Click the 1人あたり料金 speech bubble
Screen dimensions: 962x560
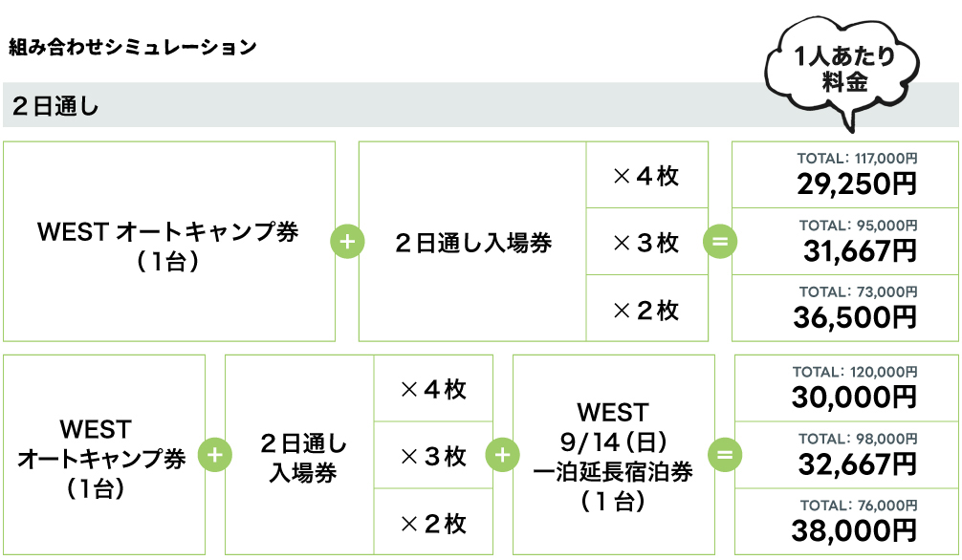pyautogui.click(x=842, y=73)
